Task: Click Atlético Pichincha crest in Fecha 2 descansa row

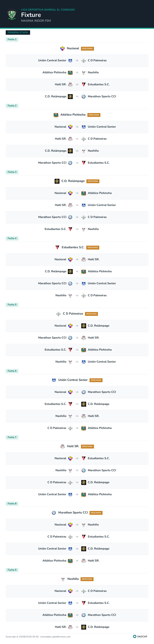Action: (56, 115)
